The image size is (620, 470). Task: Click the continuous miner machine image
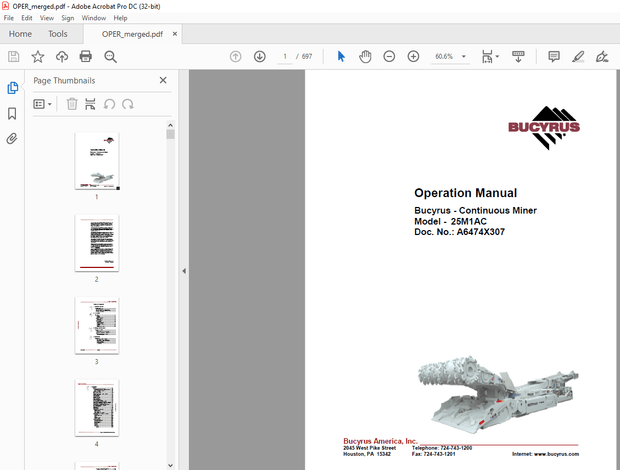(x=498, y=394)
